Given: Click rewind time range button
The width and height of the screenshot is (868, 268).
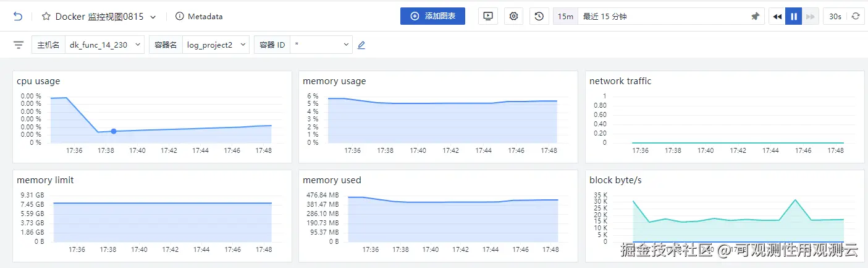Looking at the screenshot, I should point(777,17).
